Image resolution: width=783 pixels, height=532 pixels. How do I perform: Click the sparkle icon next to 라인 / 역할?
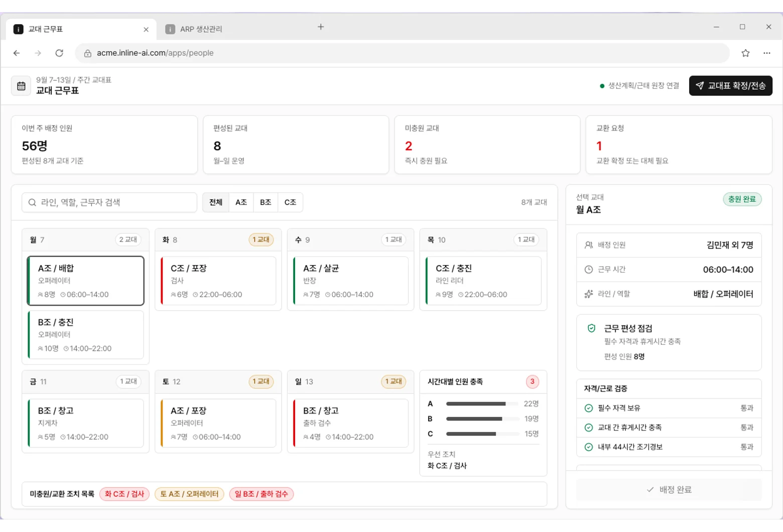(589, 294)
